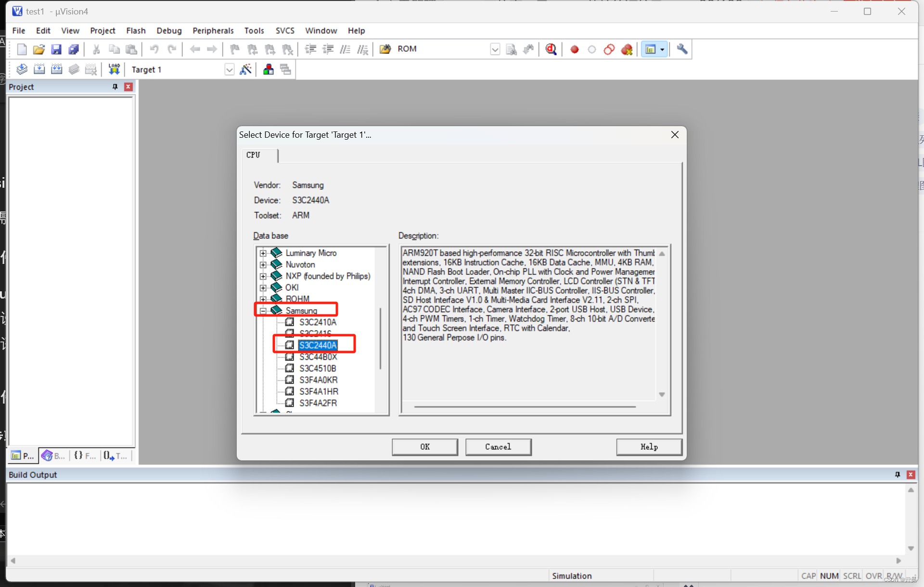Click the Kill All Breakpoints icon
The width and height of the screenshot is (924, 587).
627,49
